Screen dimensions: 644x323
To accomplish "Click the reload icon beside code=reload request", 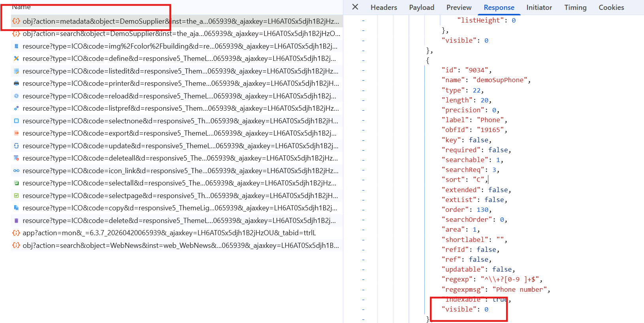I will [16, 96].
